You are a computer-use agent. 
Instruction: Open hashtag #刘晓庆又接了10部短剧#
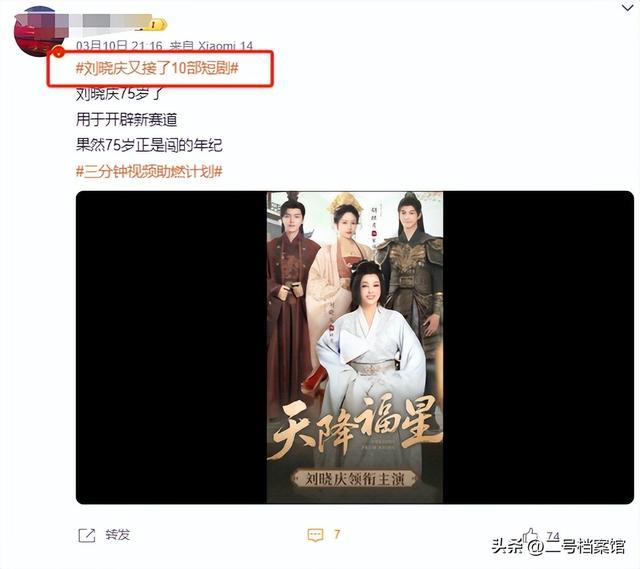(157, 68)
